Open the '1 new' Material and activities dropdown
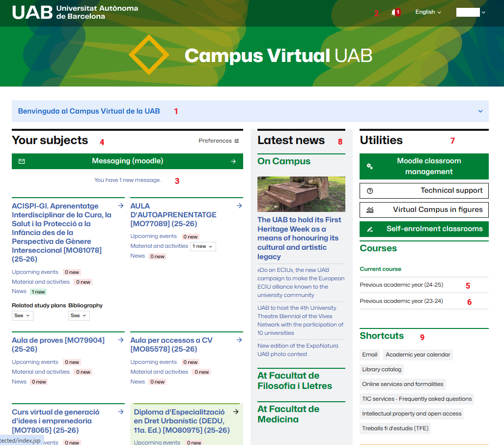 click(x=203, y=246)
